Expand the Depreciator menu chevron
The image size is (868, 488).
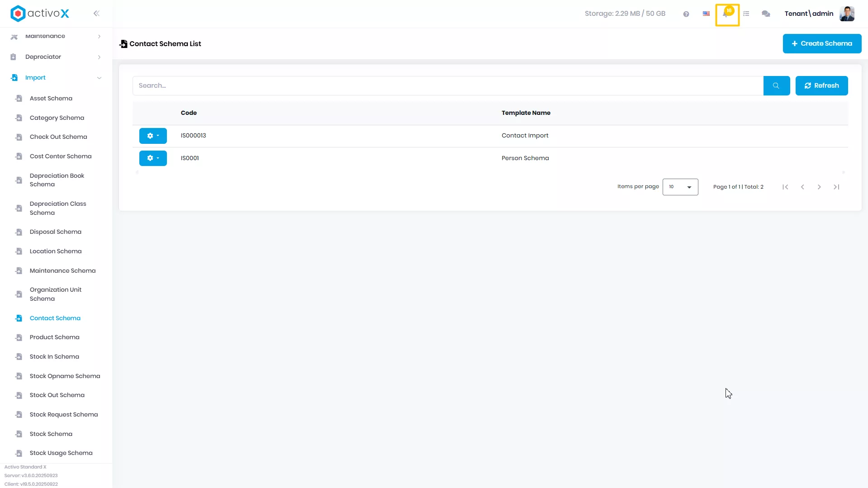click(99, 57)
